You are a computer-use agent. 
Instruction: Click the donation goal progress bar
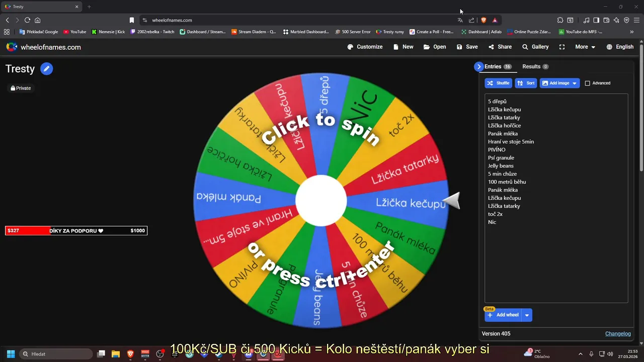pos(76,231)
